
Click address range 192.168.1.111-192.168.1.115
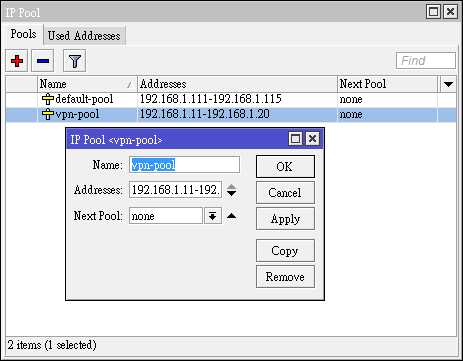[210, 99]
